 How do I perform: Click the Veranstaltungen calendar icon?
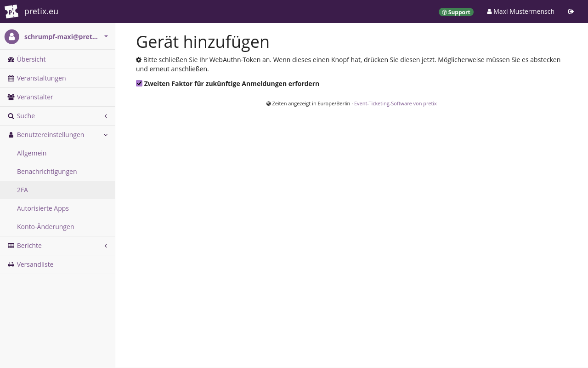[11, 78]
